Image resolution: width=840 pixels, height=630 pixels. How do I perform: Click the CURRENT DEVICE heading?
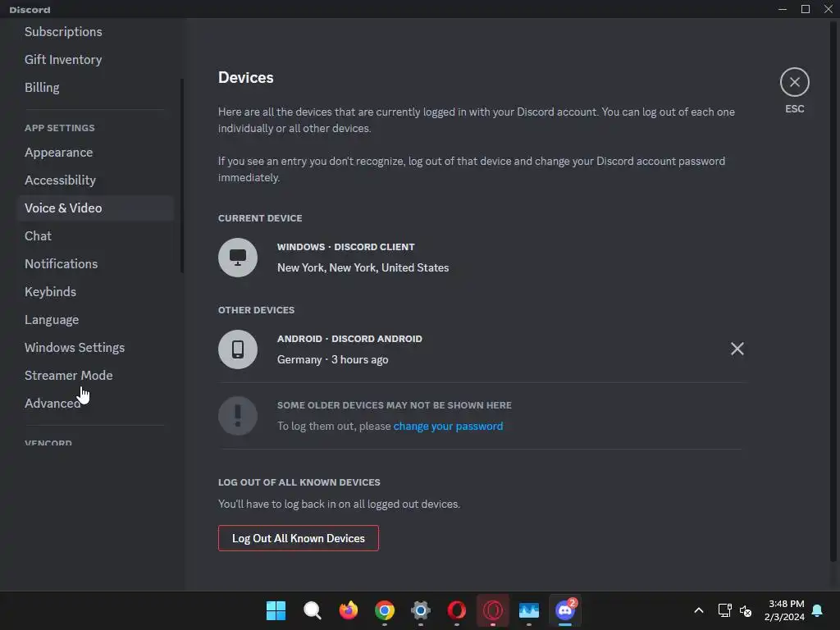coord(260,218)
